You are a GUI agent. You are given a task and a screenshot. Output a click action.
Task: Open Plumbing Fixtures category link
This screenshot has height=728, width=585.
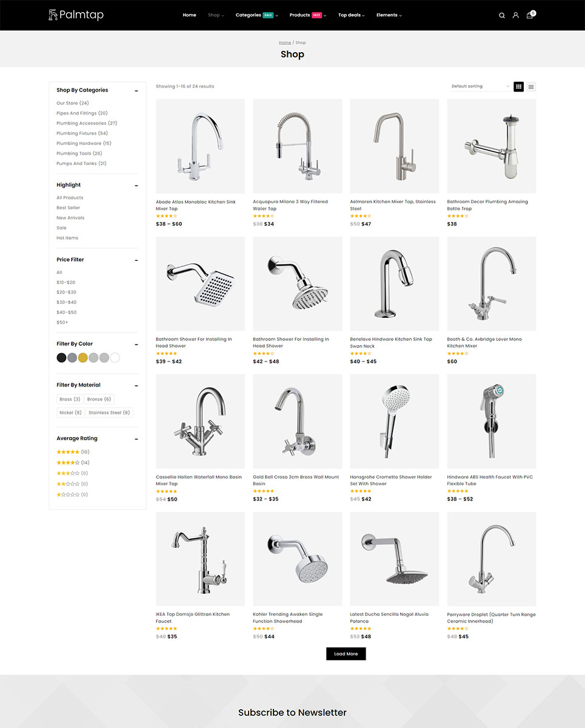click(x=82, y=133)
